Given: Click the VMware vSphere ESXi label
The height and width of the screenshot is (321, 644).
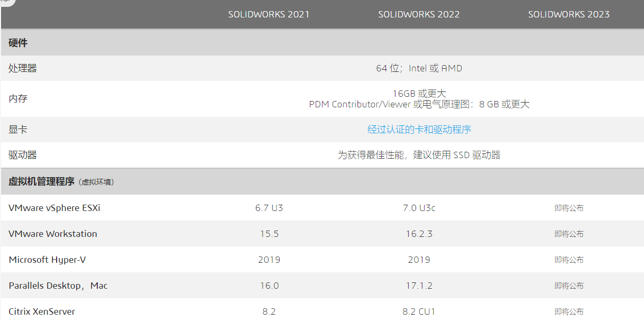Looking at the screenshot, I should pos(54,208).
